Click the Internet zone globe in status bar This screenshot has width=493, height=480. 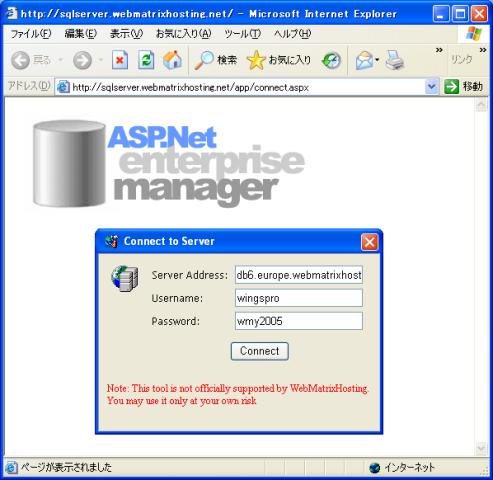click(375, 468)
